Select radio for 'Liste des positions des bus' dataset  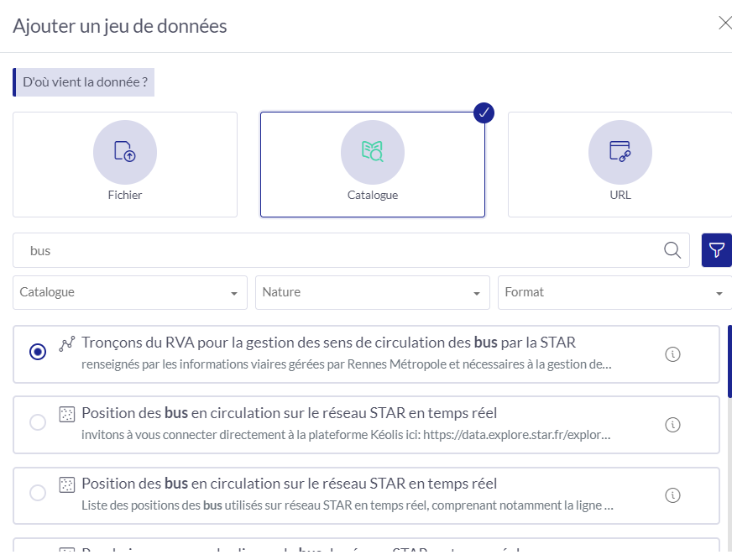pos(37,493)
